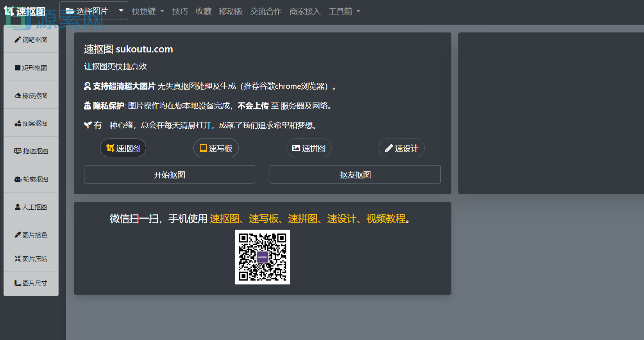Click the 开始抠图 button
Image resolution: width=644 pixels, height=340 pixels.
(170, 174)
